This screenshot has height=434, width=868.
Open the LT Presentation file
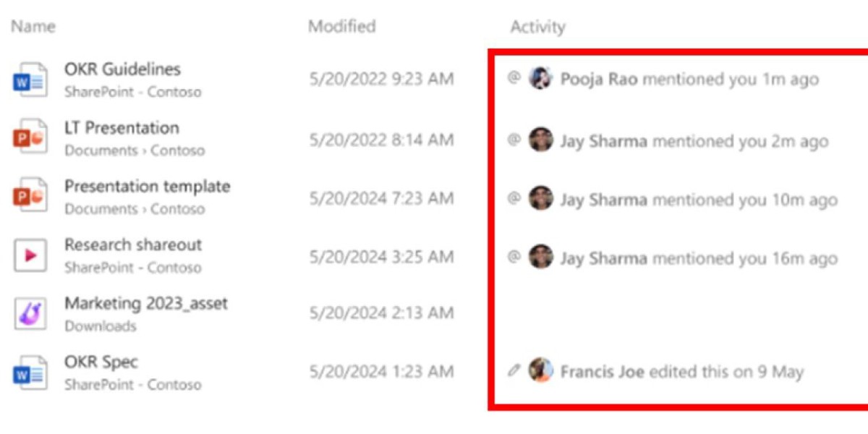[122, 128]
